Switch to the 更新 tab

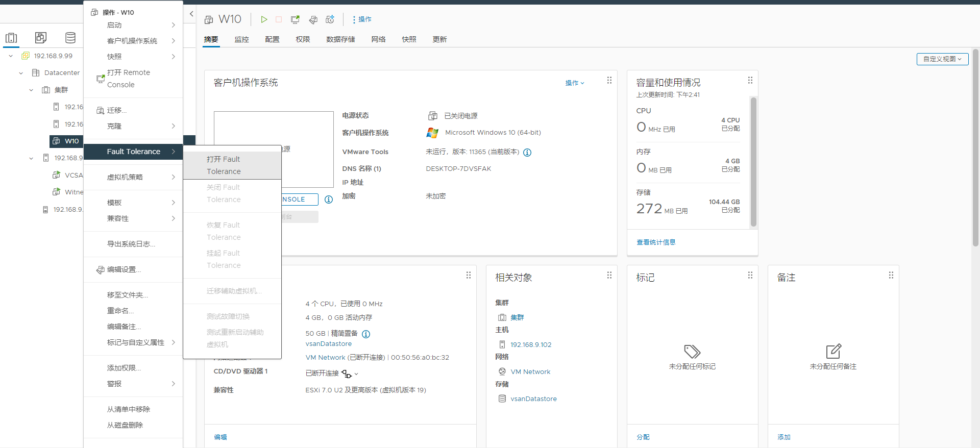[x=439, y=39]
